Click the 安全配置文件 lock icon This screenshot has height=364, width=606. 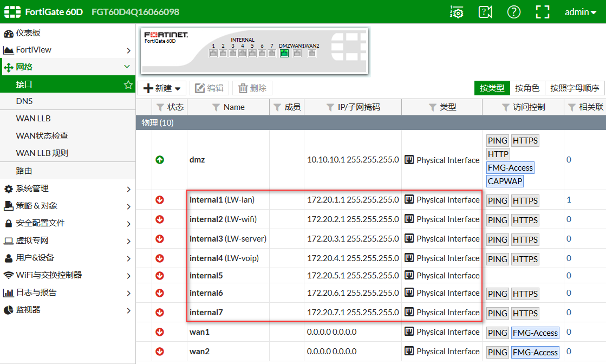tap(9, 223)
